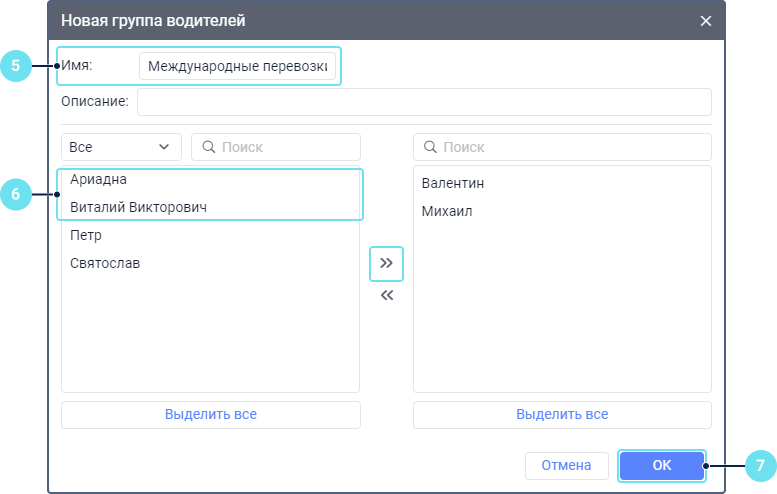
Task: Select driver 'Виталий Викторович'
Action: tap(139, 207)
